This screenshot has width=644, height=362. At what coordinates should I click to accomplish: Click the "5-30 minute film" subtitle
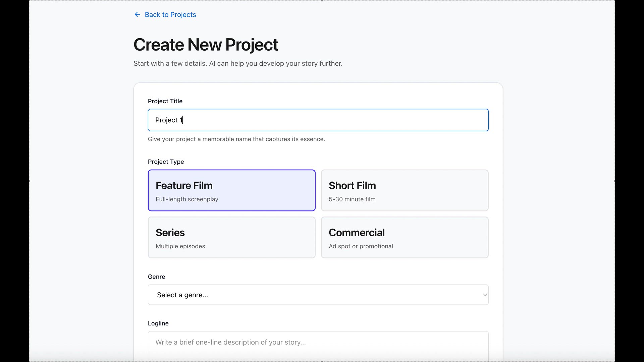coord(352,199)
